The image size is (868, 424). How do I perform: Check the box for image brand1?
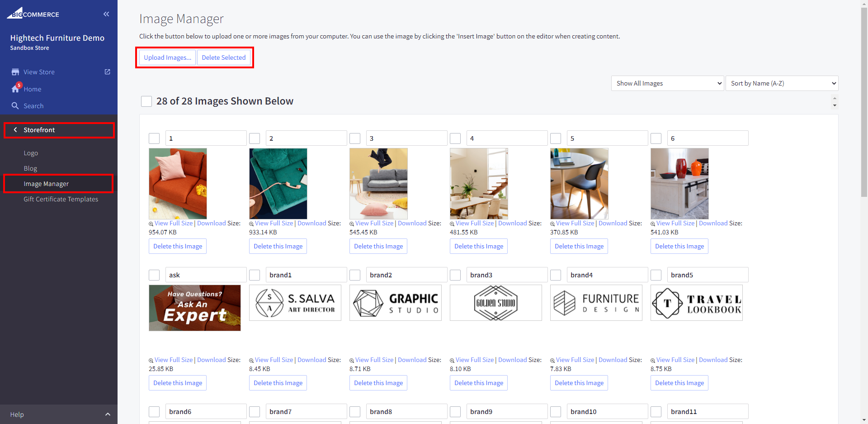pyautogui.click(x=255, y=275)
